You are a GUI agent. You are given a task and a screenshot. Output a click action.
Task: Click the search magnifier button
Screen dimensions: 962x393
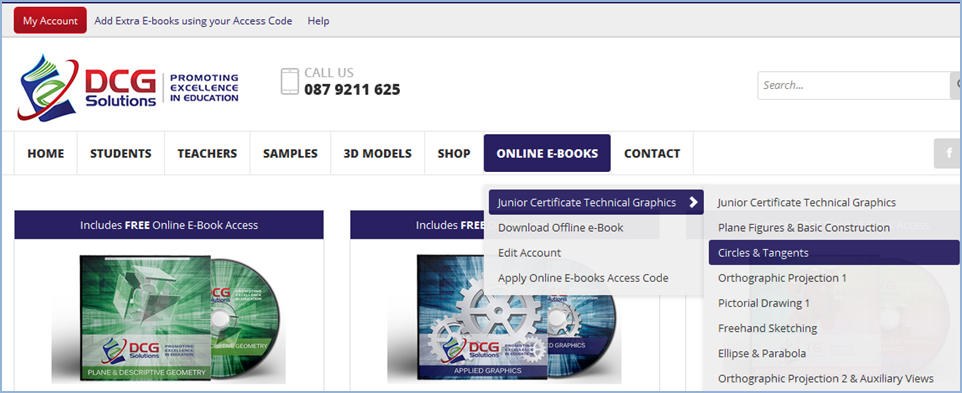tap(956, 85)
